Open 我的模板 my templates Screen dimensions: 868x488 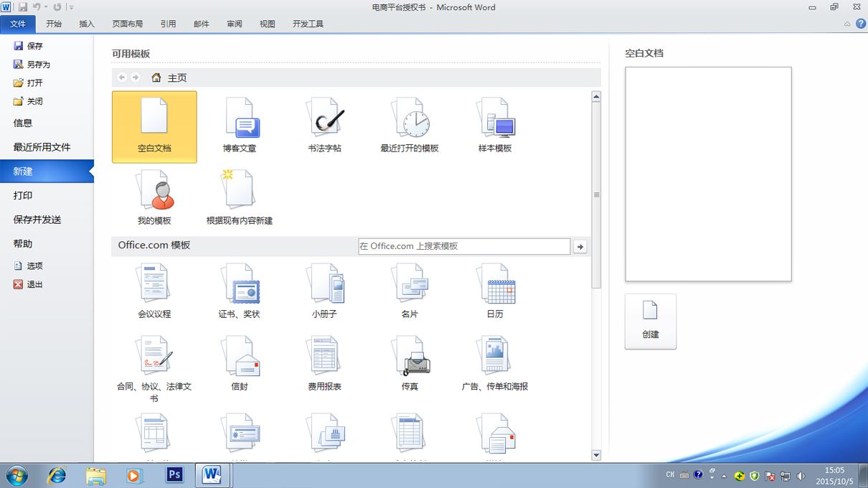pyautogui.click(x=154, y=199)
